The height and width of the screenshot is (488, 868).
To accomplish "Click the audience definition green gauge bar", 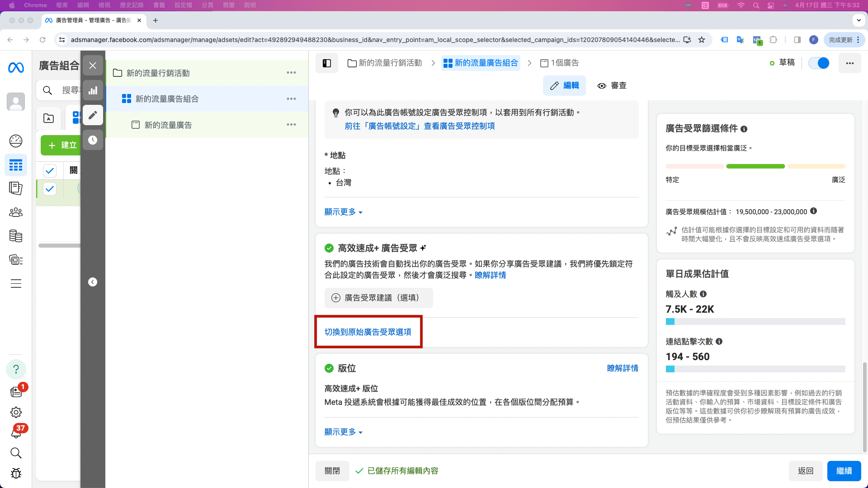I will tap(755, 166).
